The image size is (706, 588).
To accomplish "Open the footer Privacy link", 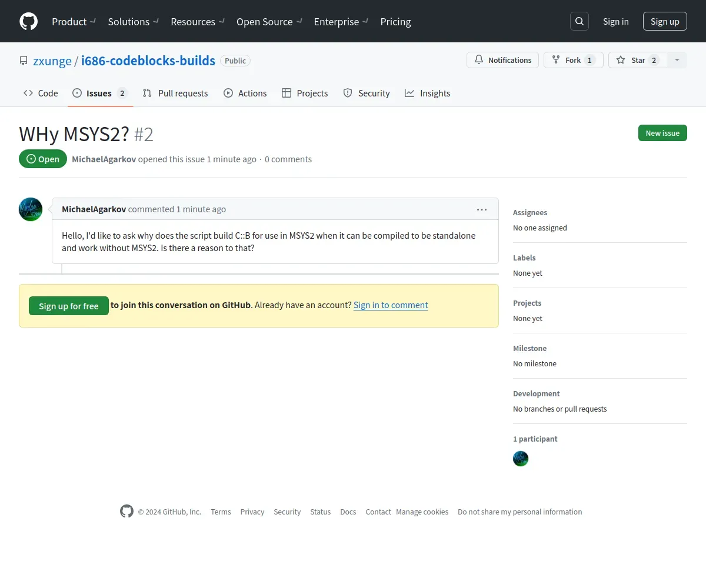I will click(x=252, y=512).
